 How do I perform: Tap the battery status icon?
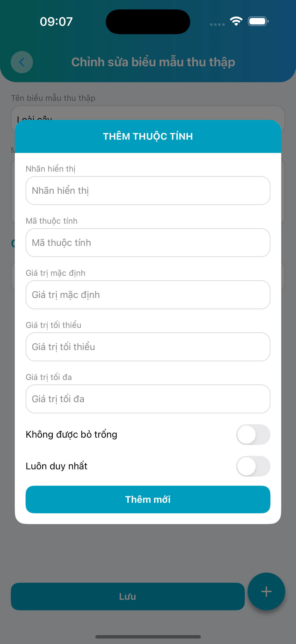pyautogui.click(x=258, y=21)
